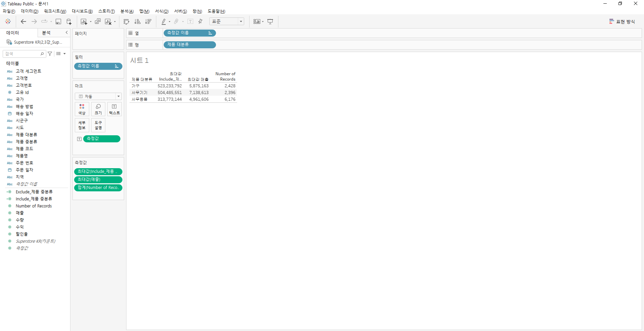This screenshot has height=331, width=644.
Task: Click 최대값(Include_제품 pill in 측정값 card
Action: [98, 172]
